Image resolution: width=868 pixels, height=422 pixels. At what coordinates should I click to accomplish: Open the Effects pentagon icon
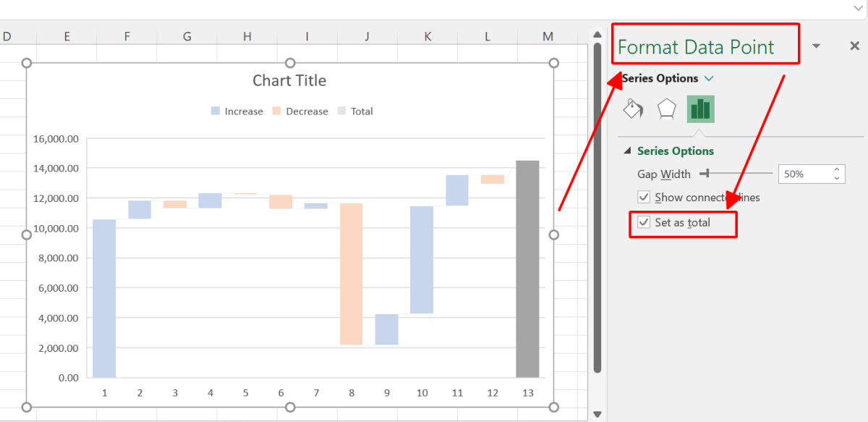click(x=666, y=109)
